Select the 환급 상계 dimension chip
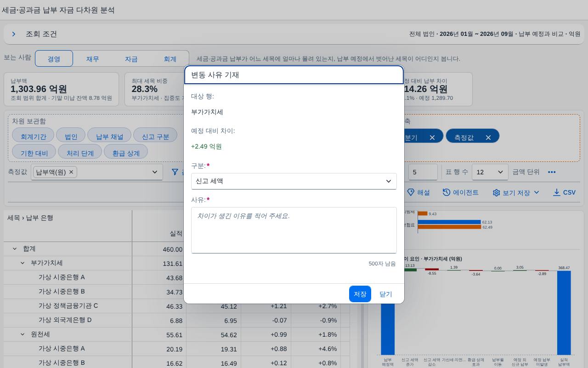This screenshot has height=368, width=588. [x=126, y=151]
